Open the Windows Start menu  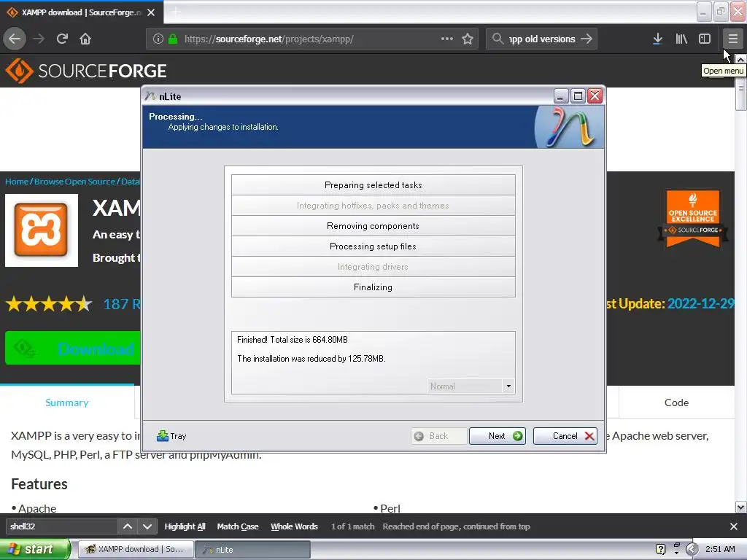[x=35, y=549]
